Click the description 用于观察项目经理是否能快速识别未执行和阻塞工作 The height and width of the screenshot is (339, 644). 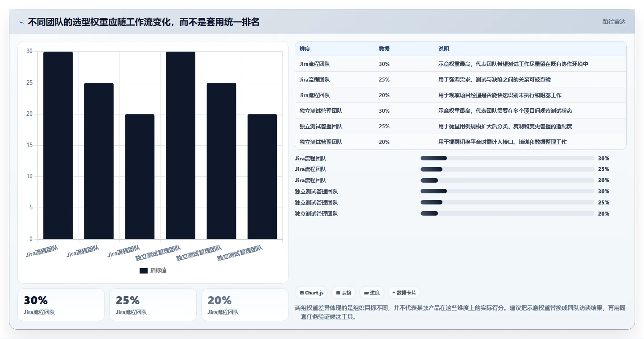tap(500, 95)
